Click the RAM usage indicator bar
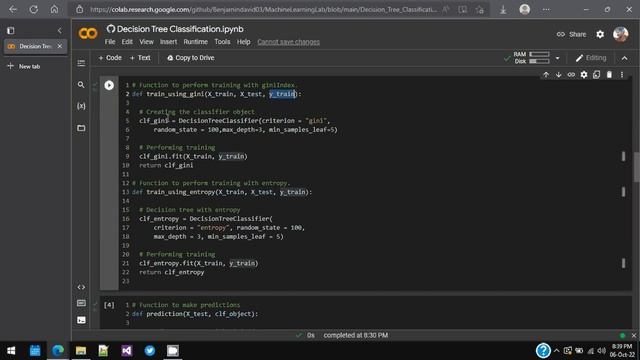 [x=539, y=54]
